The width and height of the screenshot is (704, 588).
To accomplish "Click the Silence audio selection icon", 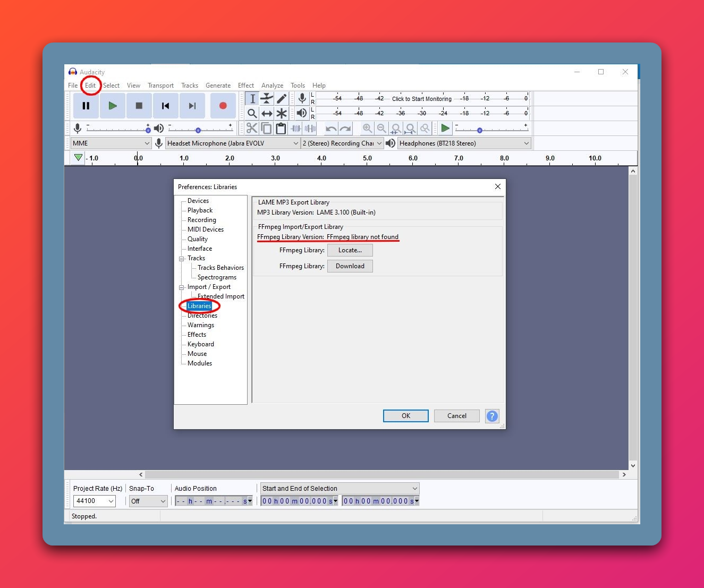I will 310,128.
